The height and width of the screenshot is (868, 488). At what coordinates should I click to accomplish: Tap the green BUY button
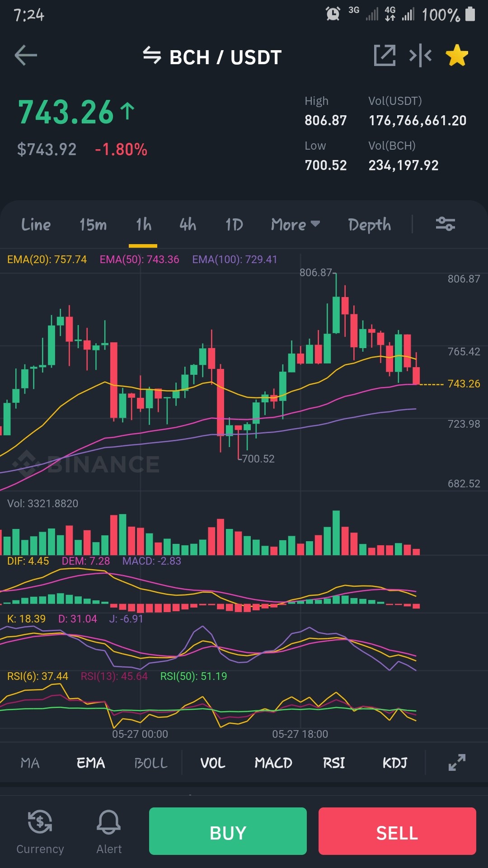[x=228, y=831]
